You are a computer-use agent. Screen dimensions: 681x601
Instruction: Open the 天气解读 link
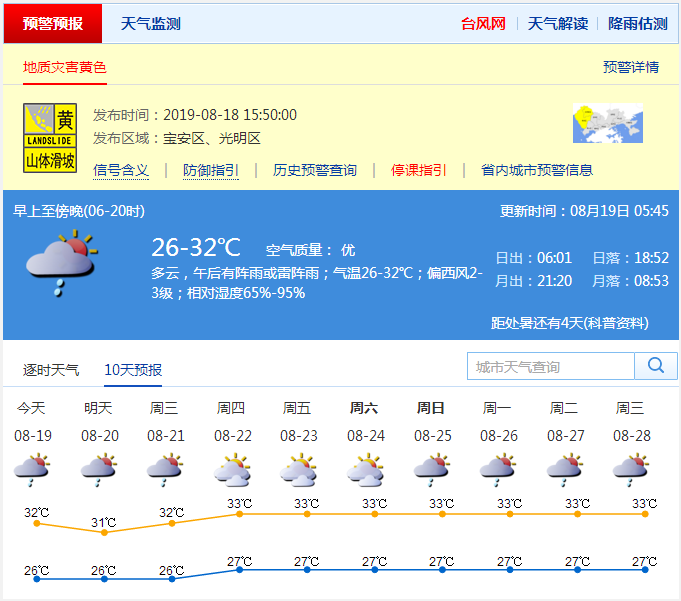pos(557,24)
